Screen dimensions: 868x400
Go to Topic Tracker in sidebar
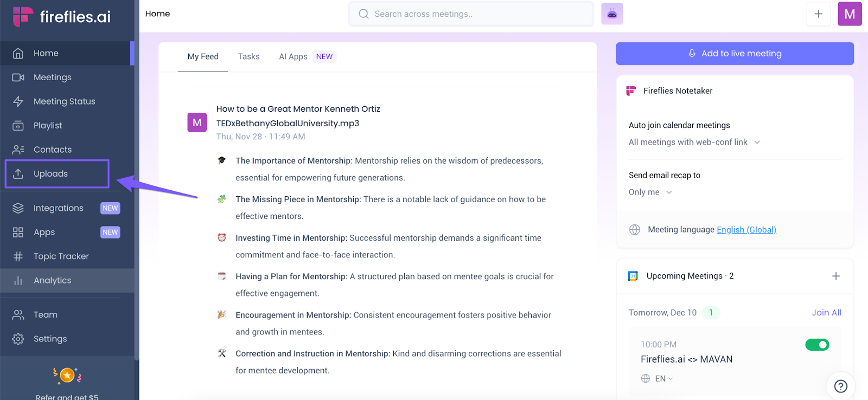(x=61, y=256)
